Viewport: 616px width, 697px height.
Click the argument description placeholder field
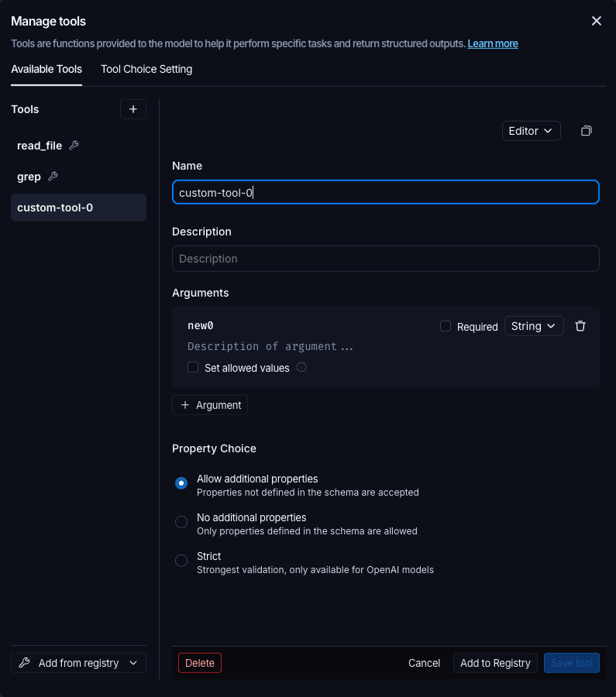click(270, 346)
